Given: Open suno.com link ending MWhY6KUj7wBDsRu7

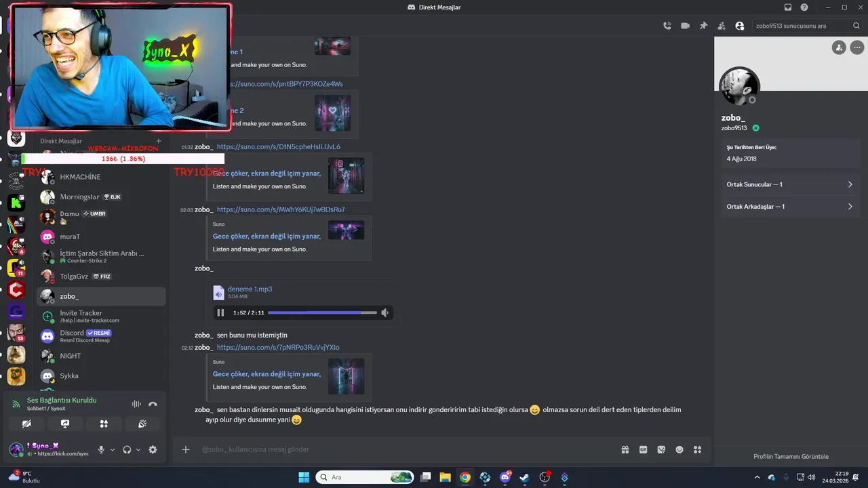Looking at the screenshot, I should pos(281,209).
